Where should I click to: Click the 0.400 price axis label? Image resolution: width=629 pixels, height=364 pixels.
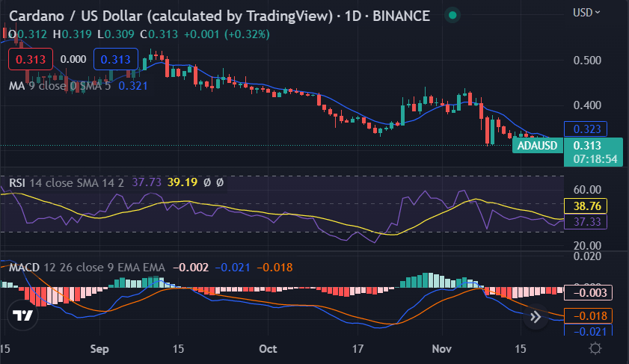[x=587, y=105]
